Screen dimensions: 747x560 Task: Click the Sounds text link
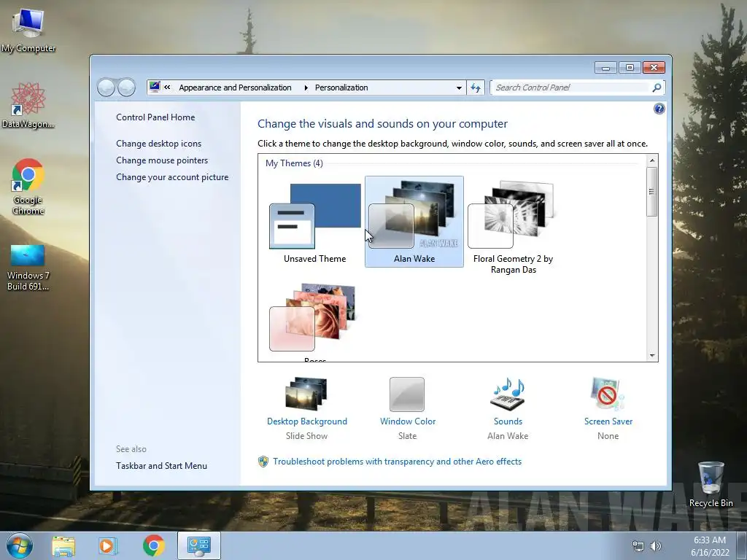pyautogui.click(x=508, y=421)
